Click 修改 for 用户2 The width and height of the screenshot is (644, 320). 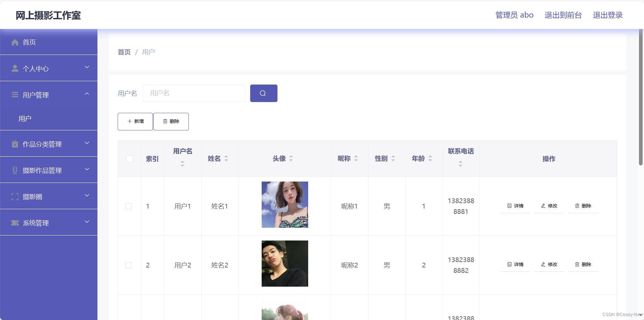pos(549,264)
